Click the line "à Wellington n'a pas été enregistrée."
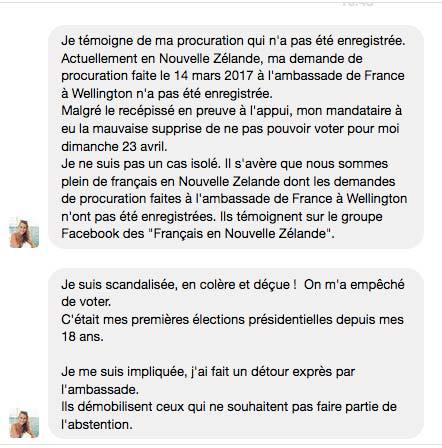This screenshot has height=448, width=442. 167,93
